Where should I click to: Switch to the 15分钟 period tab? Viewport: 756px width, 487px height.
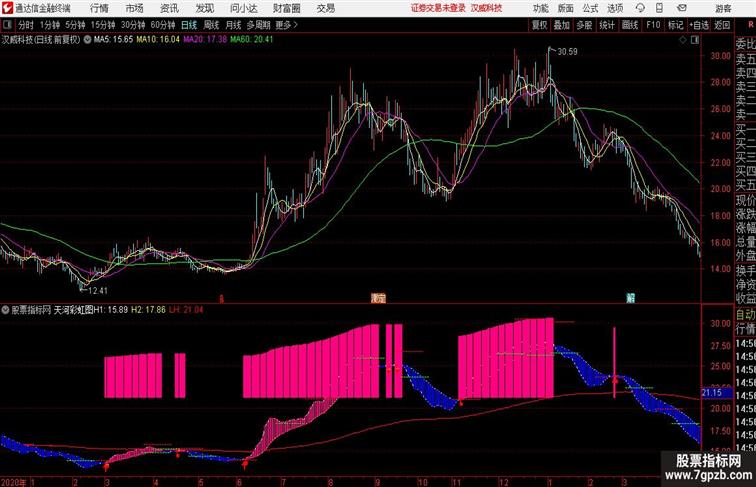(103, 25)
